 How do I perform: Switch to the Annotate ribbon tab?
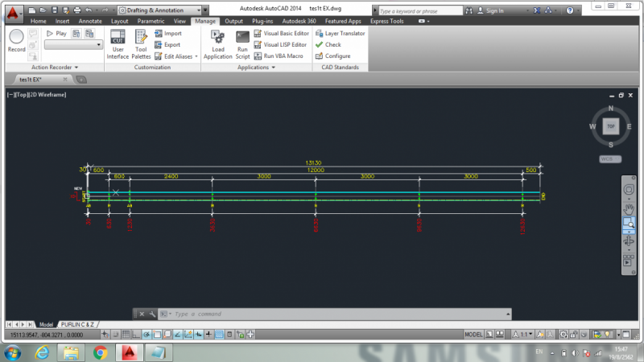point(90,21)
